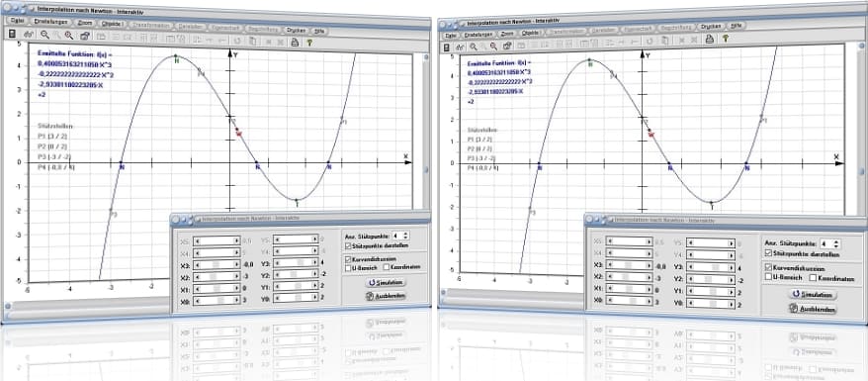This screenshot has height=381, width=868.
Task: Click grayed copy icon in right window toolbar
Action: click(664, 41)
